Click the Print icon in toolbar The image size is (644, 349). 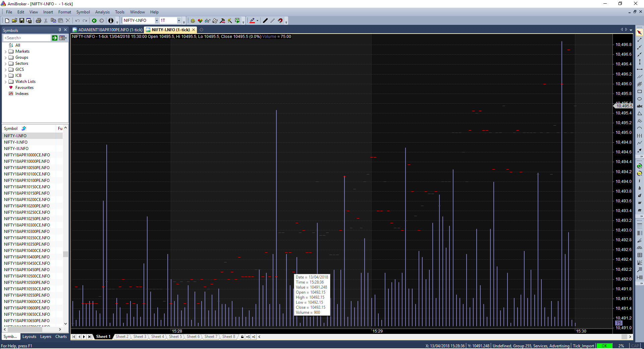click(x=39, y=21)
